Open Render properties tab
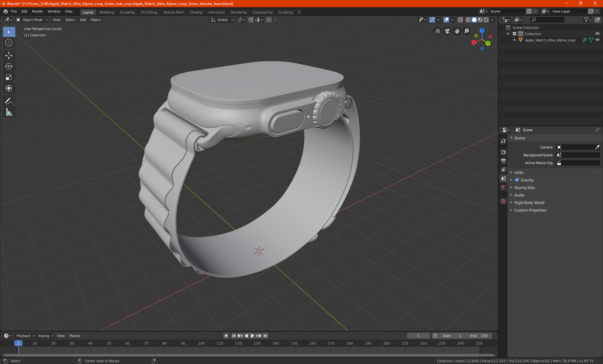Image resolution: width=603 pixels, height=364 pixels. click(503, 152)
